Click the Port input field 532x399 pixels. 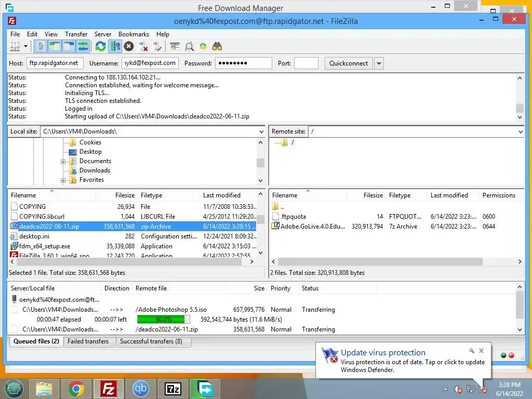pos(306,63)
